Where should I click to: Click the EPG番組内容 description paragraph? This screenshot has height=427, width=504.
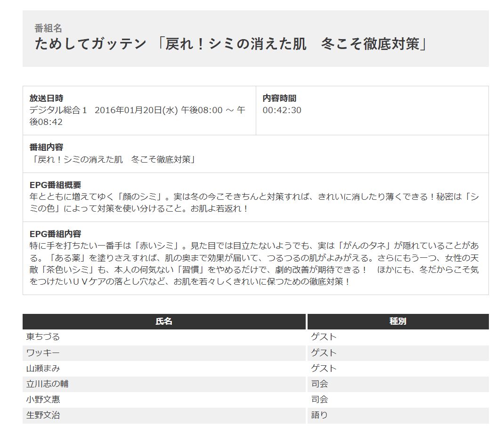(x=254, y=263)
